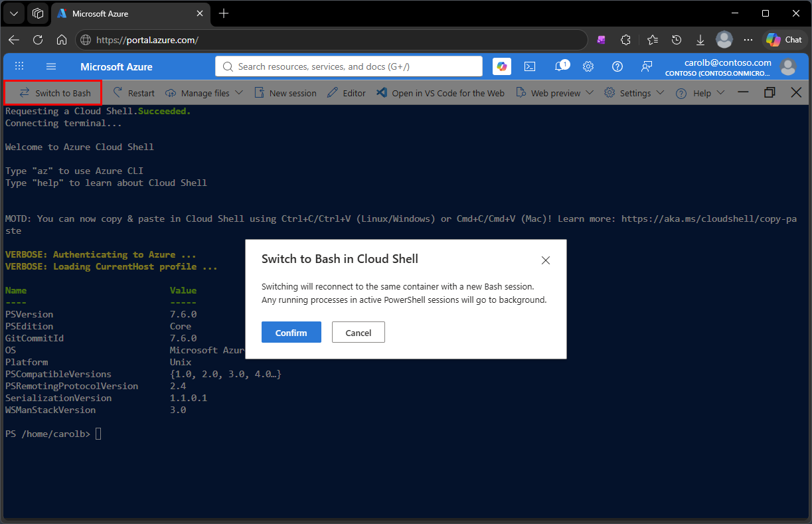
Task: Click the "Welcome to Azure Cloud Shell" line
Action: coord(80,147)
